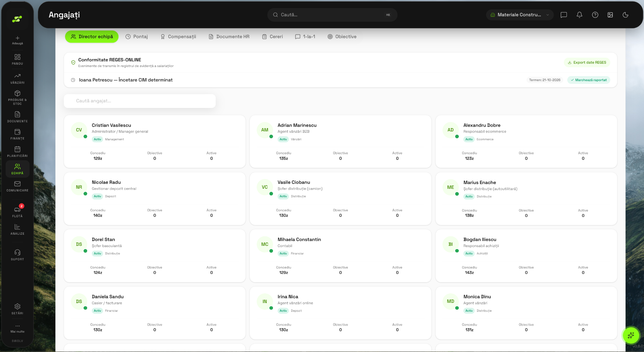Switch to the Documente HR tab

pos(229,37)
